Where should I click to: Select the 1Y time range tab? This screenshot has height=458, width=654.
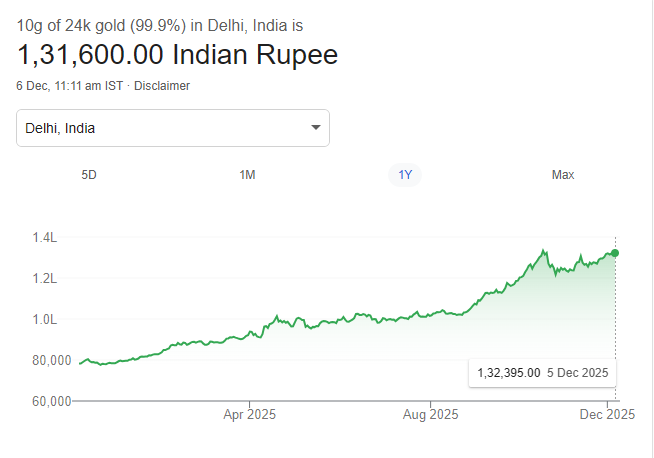[x=405, y=175]
